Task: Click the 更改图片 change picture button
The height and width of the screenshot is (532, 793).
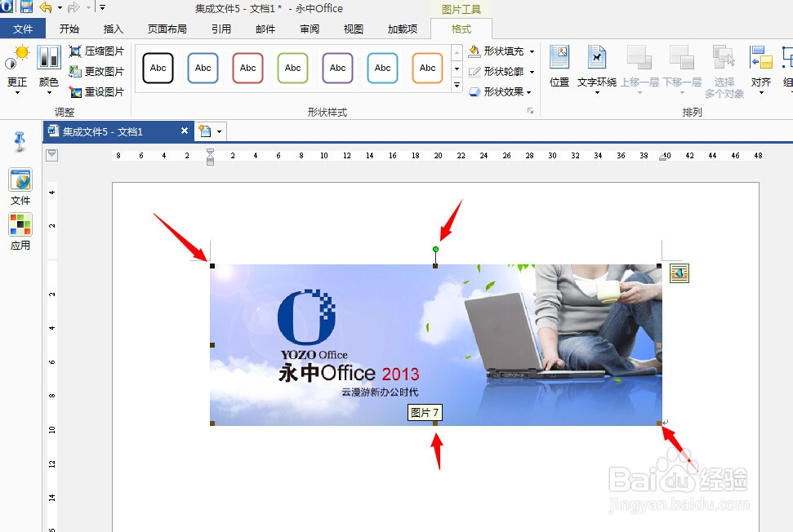Action: click(96, 71)
